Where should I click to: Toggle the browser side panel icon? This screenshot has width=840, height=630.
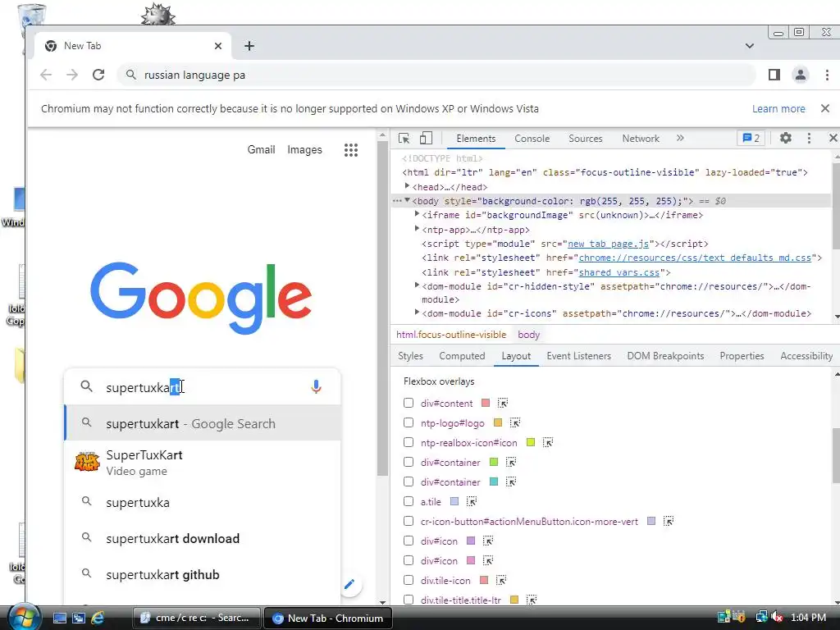(774, 75)
